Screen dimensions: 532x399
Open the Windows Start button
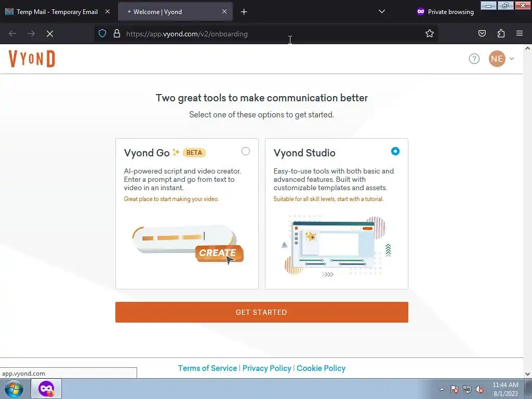14,389
